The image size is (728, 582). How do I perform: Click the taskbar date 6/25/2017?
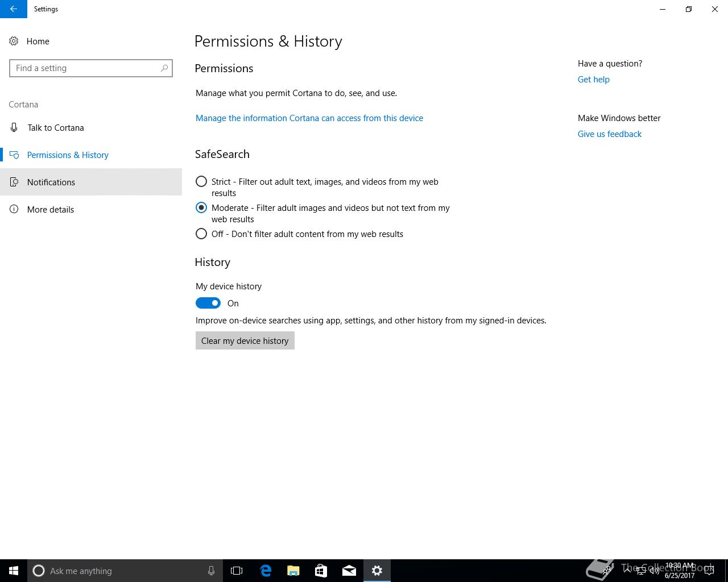(x=680, y=576)
